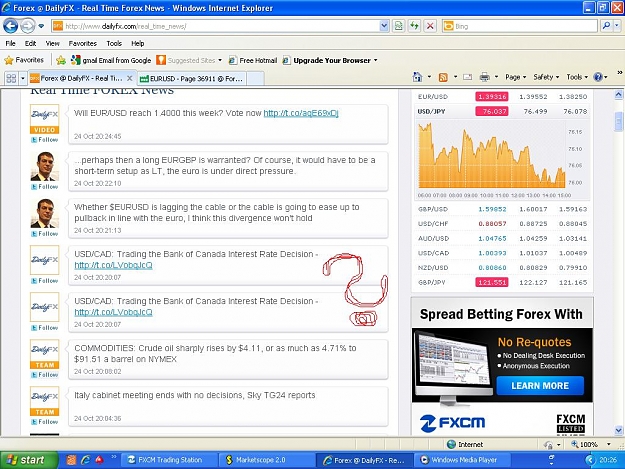Select the GBP/JPY rate row
This screenshot has height=469, width=625.
pos(502,283)
